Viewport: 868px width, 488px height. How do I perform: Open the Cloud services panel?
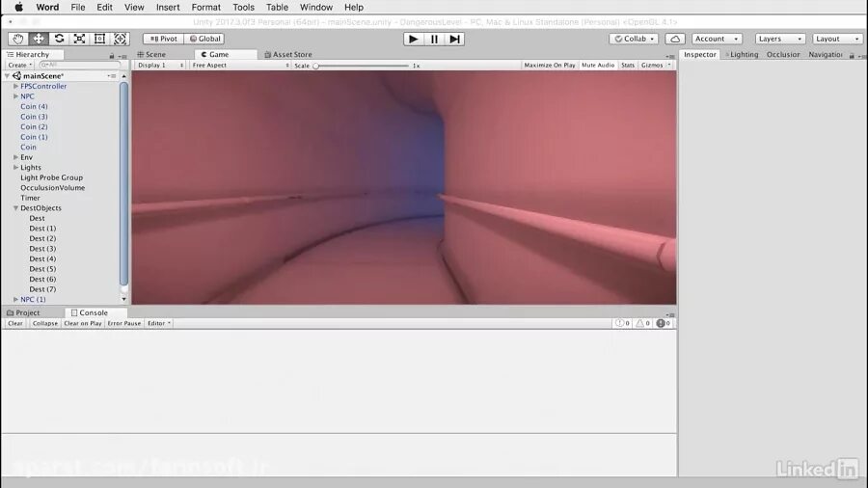tap(675, 39)
